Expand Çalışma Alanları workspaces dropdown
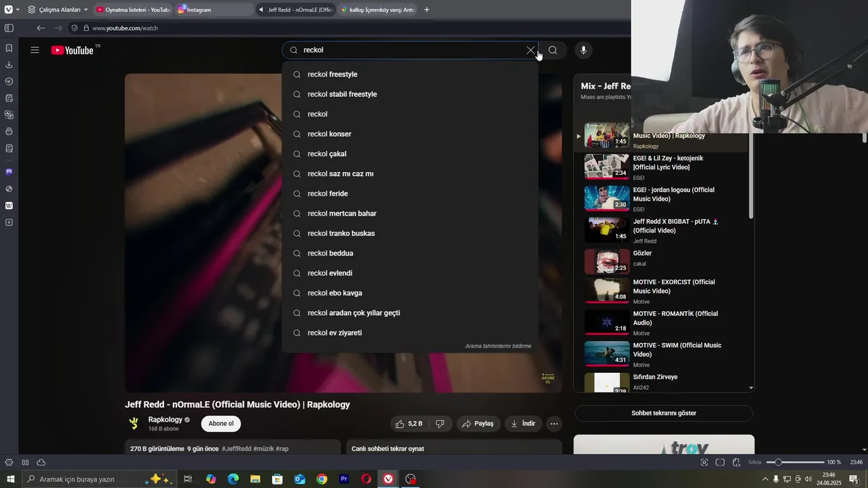Viewport: 868px width, 488px height. point(58,9)
